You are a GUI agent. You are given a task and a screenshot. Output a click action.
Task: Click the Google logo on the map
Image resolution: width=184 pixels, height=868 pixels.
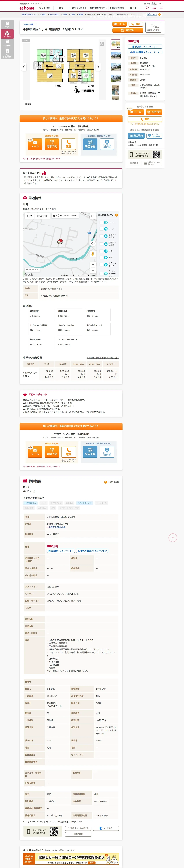tap(29, 275)
